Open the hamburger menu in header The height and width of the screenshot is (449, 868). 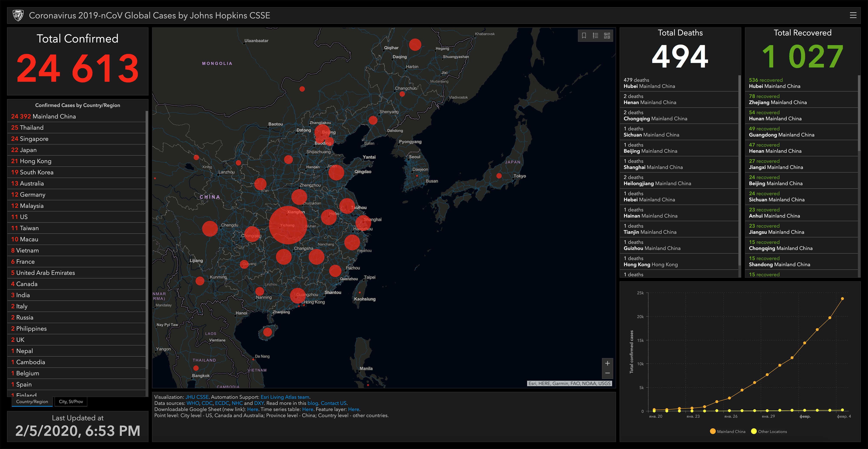pyautogui.click(x=853, y=15)
